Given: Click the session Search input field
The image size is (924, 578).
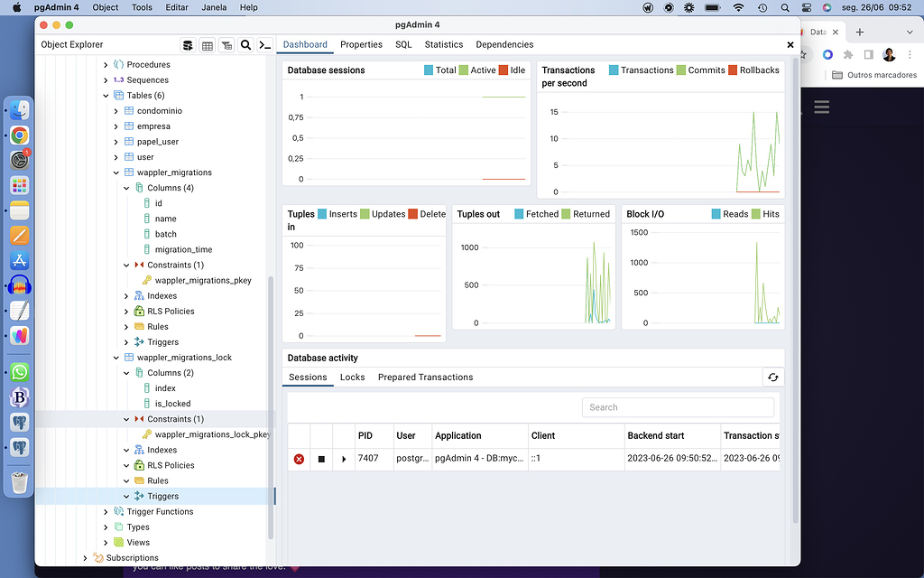Looking at the screenshot, I should tap(678, 407).
